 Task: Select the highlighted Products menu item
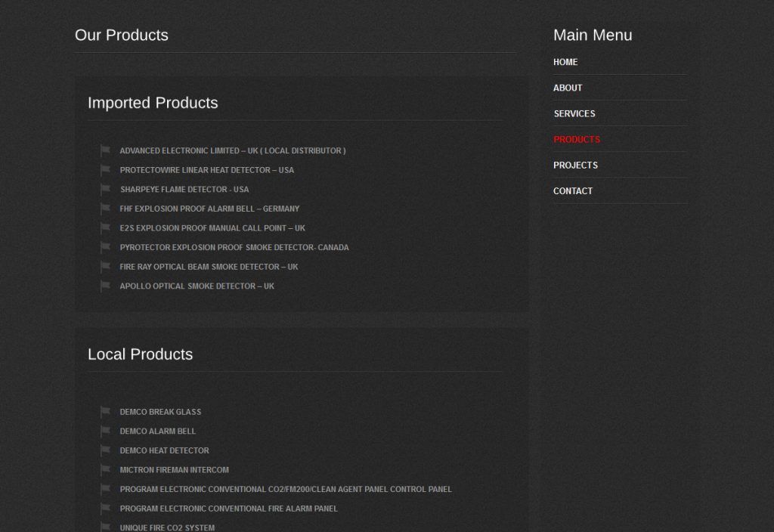(x=577, y=139)
